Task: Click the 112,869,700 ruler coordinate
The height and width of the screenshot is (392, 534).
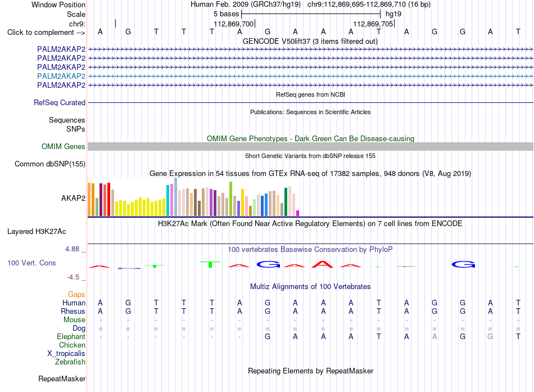Action: [x=234, y=24]
